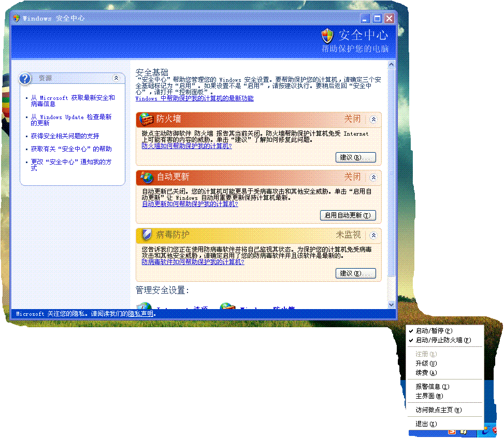Choose 续费(A) from the context menu
This screenshot has height=438, width=504.
pos(445,373)
